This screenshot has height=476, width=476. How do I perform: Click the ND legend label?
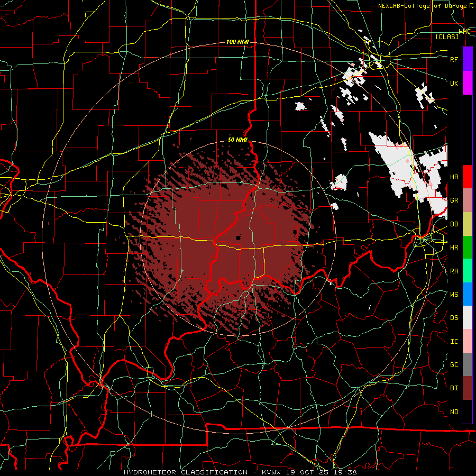(x=454, y=412)
